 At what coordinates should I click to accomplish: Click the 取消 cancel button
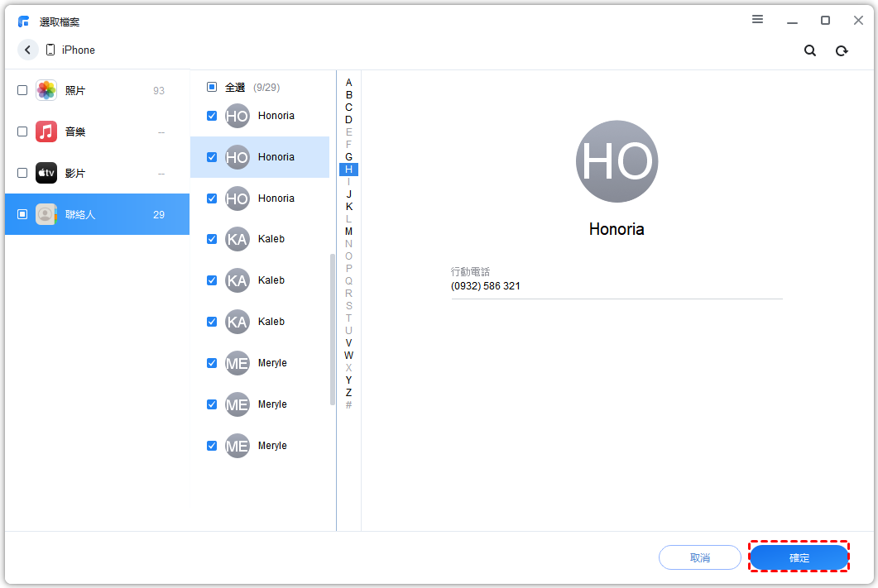pyautogui.click(x=699, y=558)
